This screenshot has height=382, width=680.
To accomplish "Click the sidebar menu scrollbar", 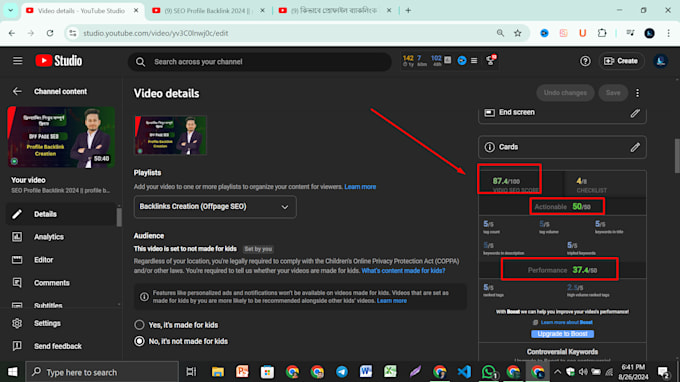I will (119, 216).
